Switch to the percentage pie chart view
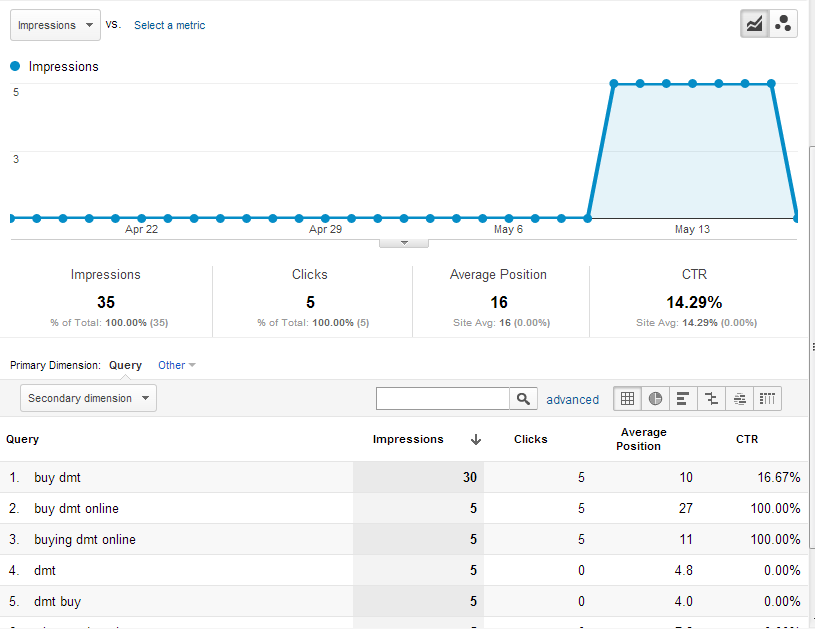 tap(655, 398)
